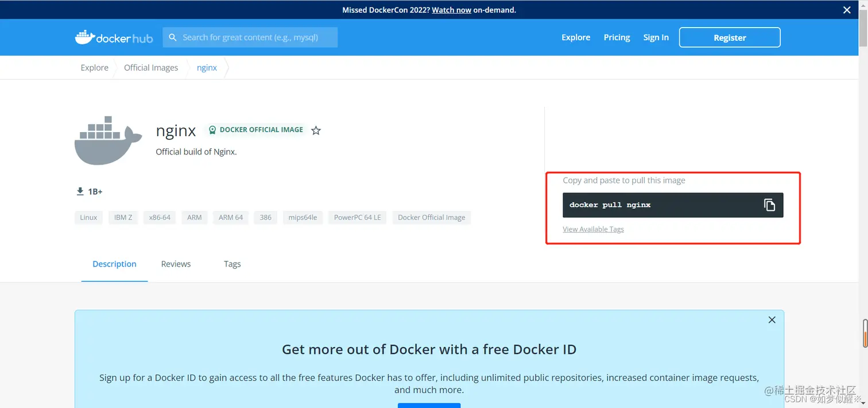
Task: Click Sign In
Action: [x=656, y=37]
